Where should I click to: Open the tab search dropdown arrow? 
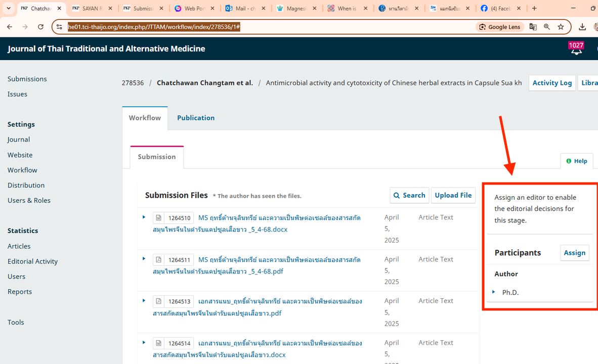pyautogui.click(x=9, y=9)
